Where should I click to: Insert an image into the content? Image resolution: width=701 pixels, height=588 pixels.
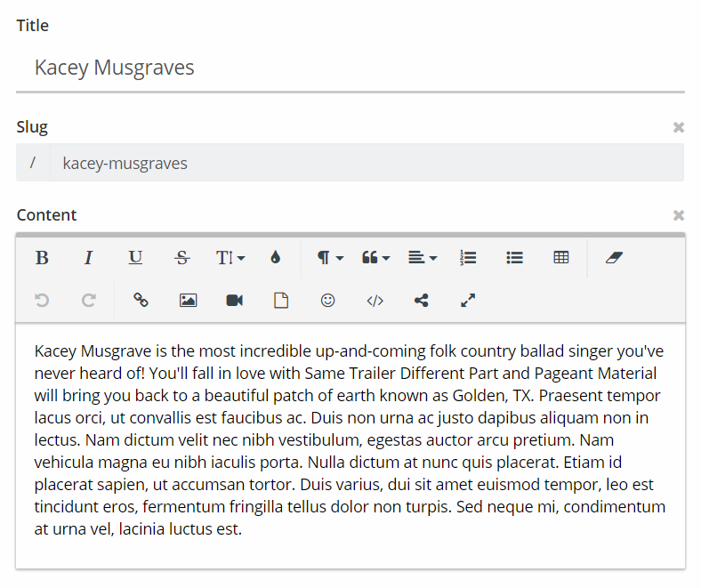pos(188,301)
